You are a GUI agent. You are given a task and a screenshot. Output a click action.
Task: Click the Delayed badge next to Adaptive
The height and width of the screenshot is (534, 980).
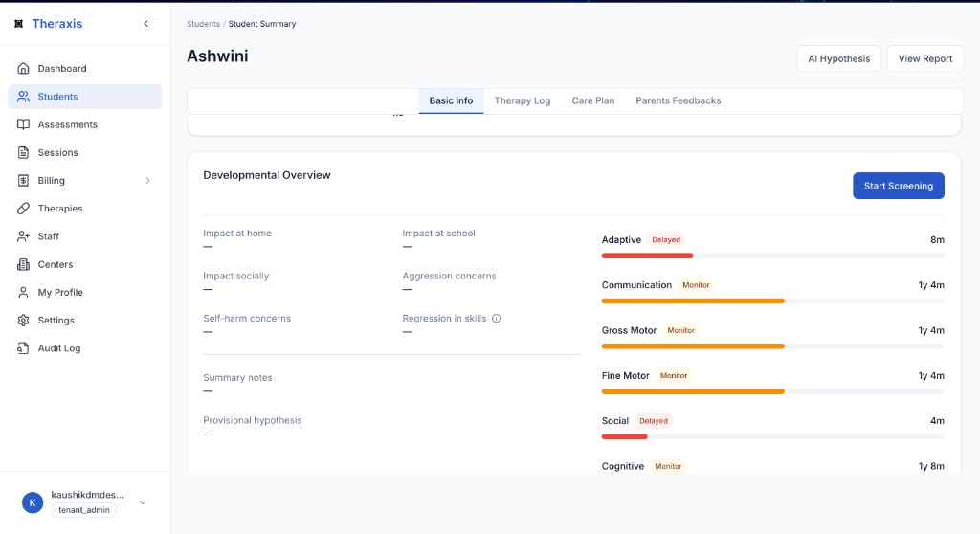tap(666, 239)
